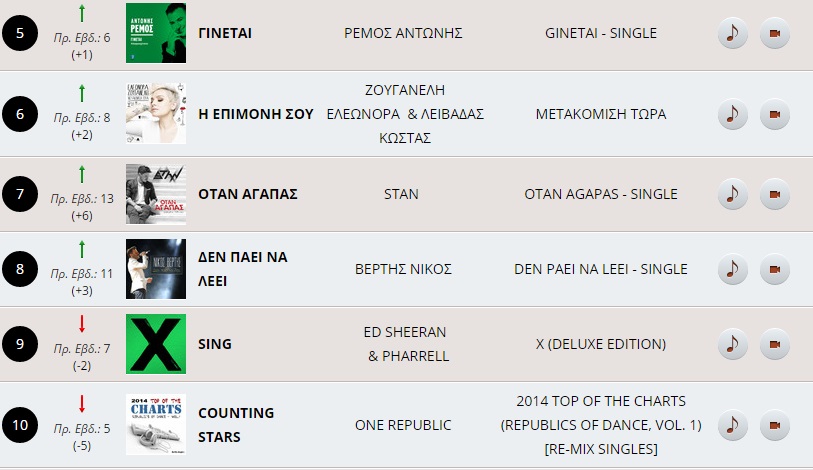Open video for ΔΕΝ ΠΑΕΙ ΝΑ ΛΕΕΙ
Image resolution: width=813 pixels, height=470 pixels.
774,269
